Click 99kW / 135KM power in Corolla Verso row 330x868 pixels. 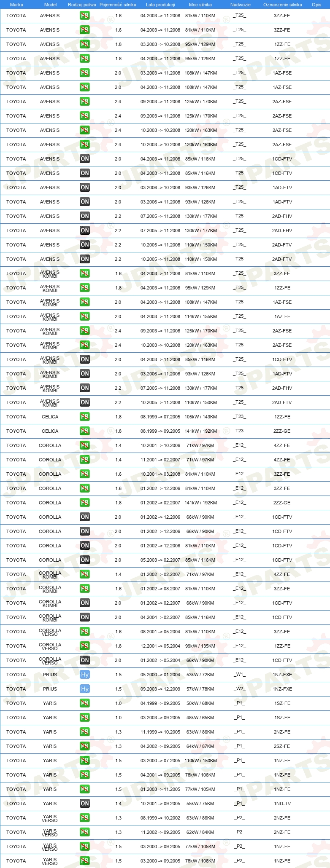[x=200, y=646]
